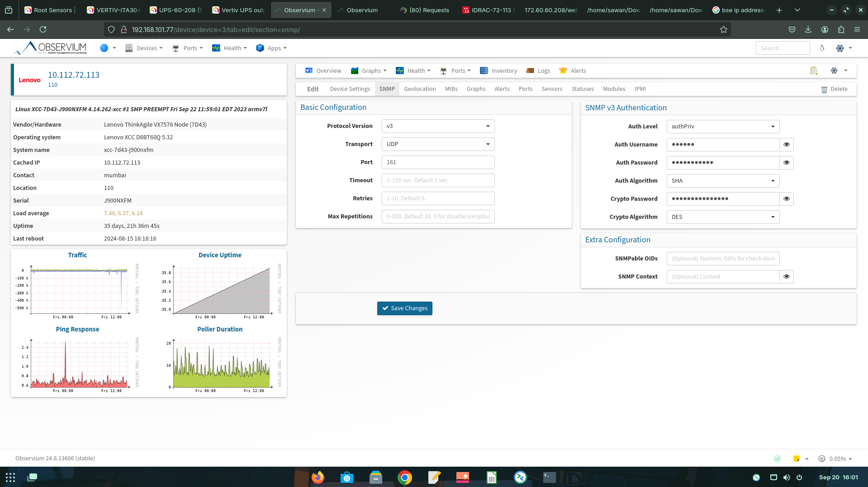Open the device Alerts tab with bell icon
Screen dimensions: 868x487
(572, 71)
